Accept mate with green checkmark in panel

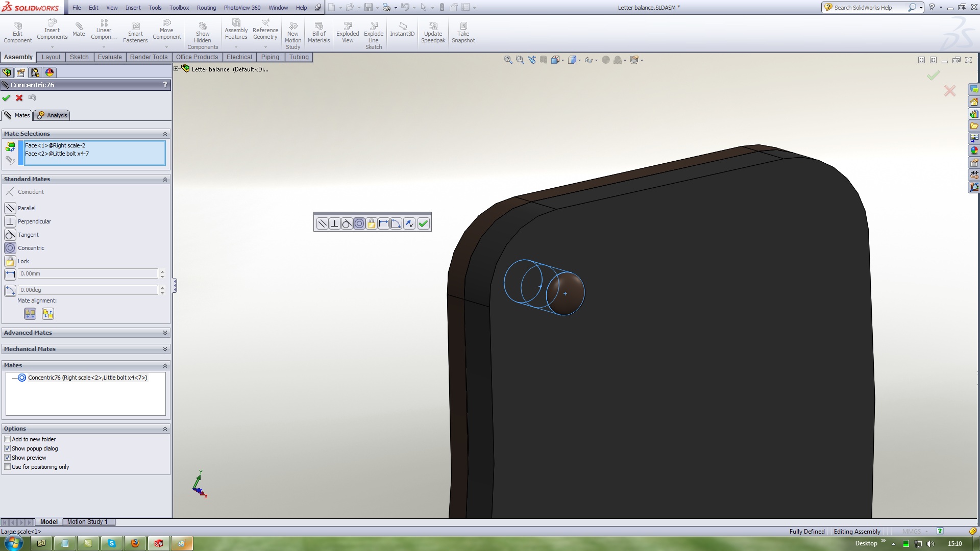click(6, 98)
